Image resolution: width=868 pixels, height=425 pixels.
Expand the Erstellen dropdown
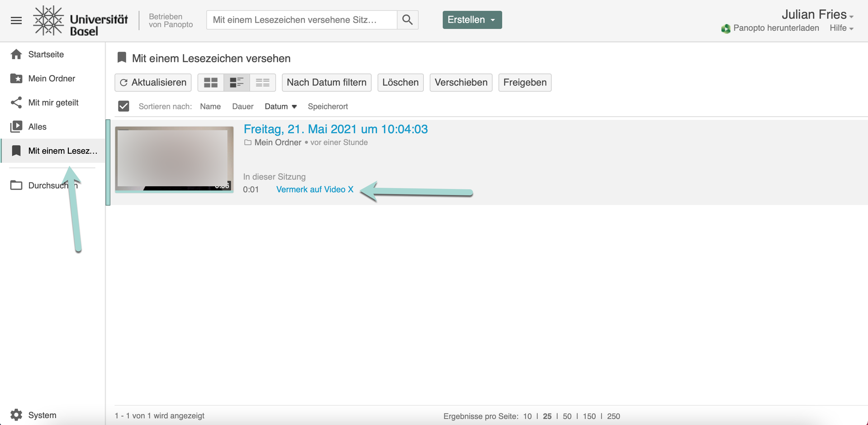[x=472, y=20]
